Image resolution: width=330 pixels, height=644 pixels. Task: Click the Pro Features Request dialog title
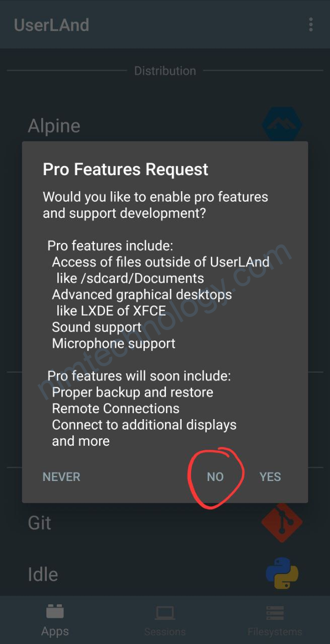click(x=125, y=170)
